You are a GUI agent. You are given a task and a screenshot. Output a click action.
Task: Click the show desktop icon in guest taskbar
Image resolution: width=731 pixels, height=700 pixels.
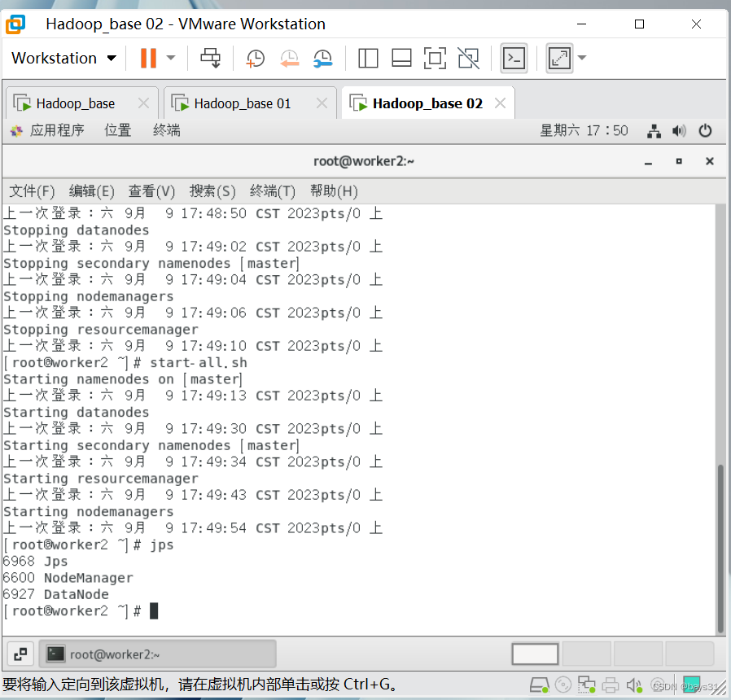click(20, 654)
